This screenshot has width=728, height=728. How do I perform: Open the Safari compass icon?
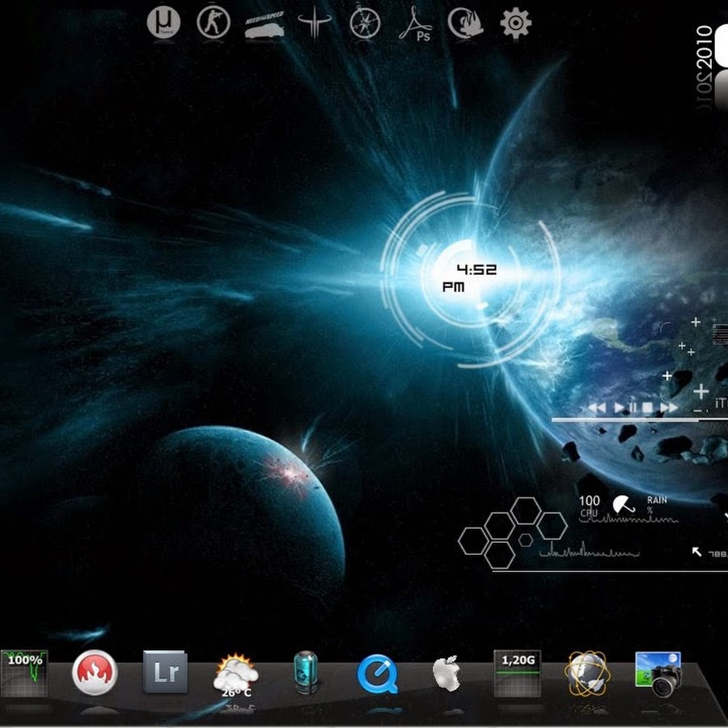pyautogui.click(x=365, y=23)
